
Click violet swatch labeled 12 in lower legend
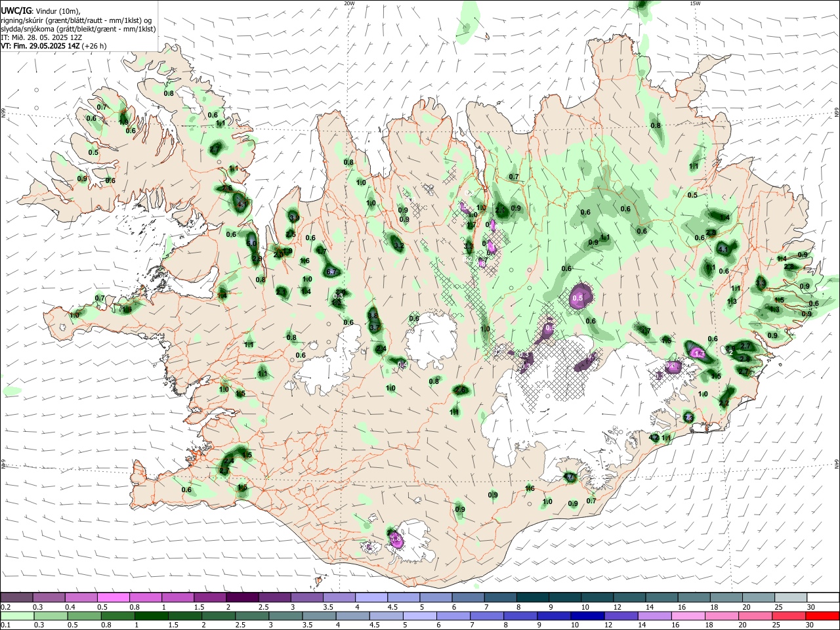click(x=621, y=616)
